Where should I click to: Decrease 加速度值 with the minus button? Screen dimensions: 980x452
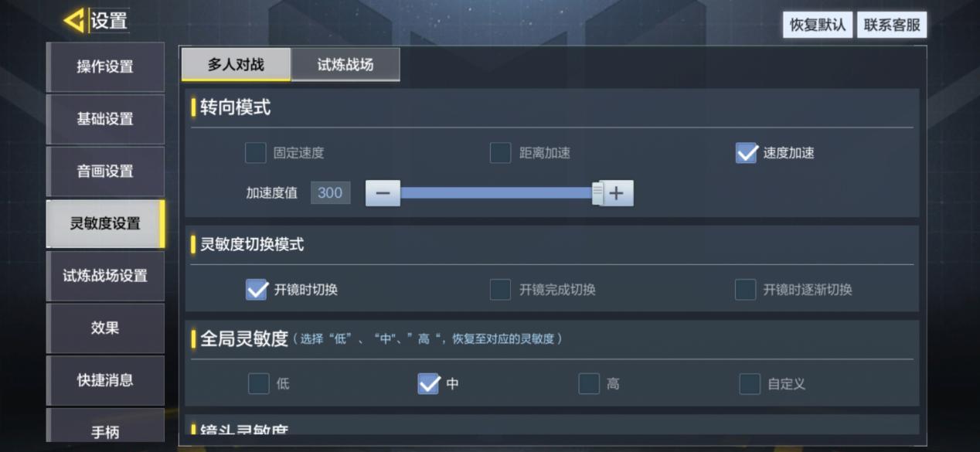coord(383,193)
